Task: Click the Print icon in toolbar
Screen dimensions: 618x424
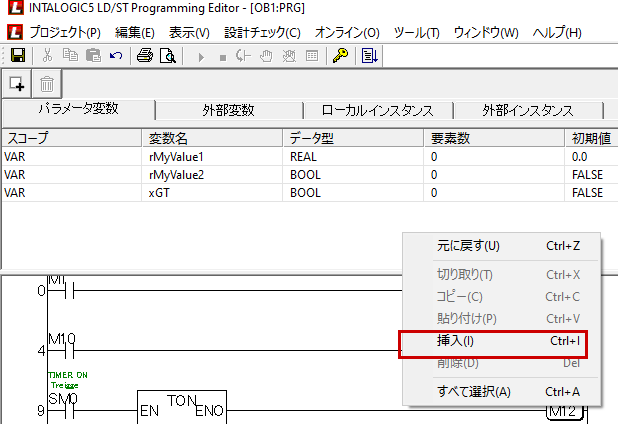Action: 144,56
